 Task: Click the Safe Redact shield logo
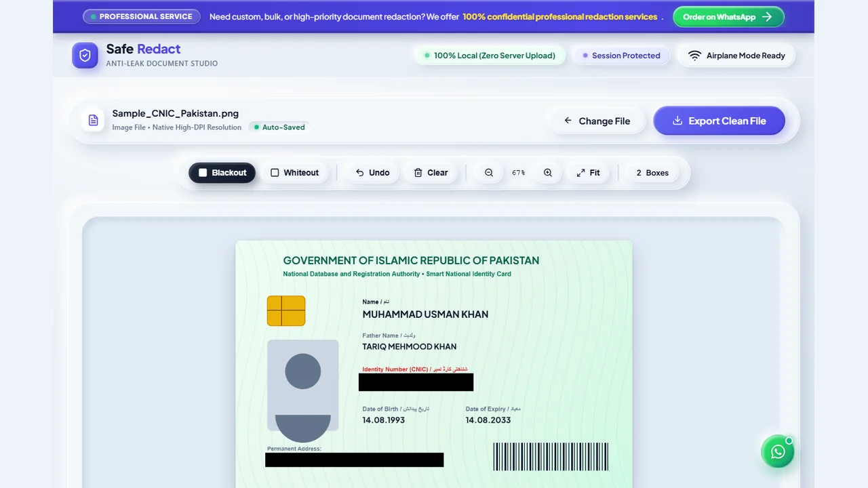(x=85, y=56)
